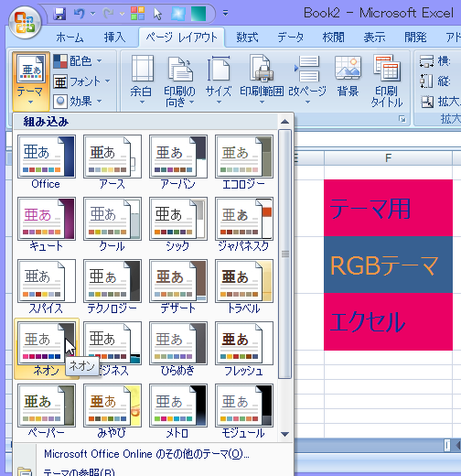Pick the メトロ theme
Image resolution: width=461 pixels, height=476 pixels.
[178, 411]
